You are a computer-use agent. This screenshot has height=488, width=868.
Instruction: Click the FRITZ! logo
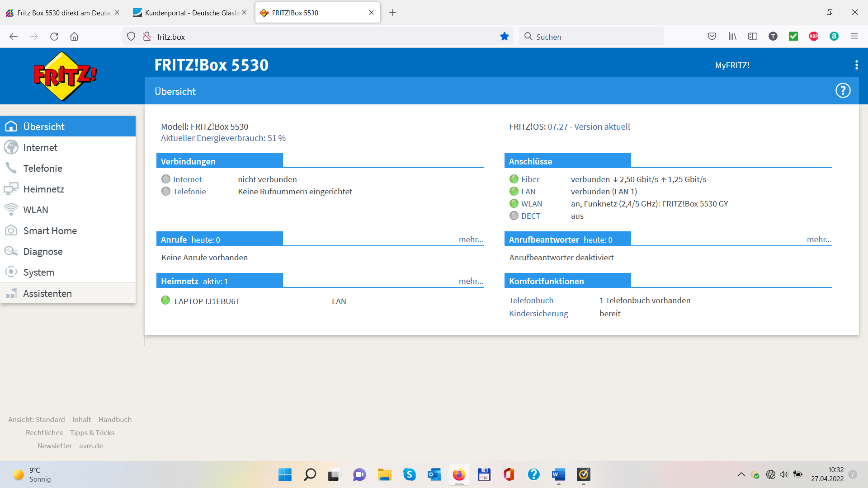pos(65,76)
